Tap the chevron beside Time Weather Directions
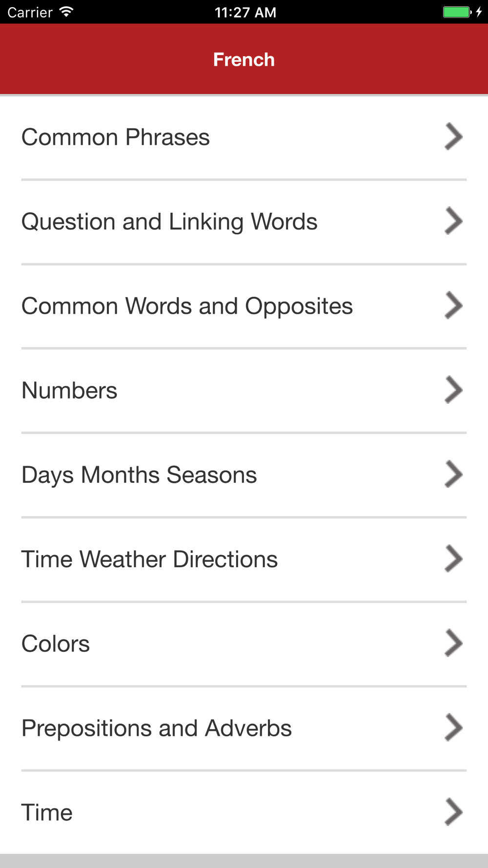Screen dimensions: 488x868 pos(453,559)
